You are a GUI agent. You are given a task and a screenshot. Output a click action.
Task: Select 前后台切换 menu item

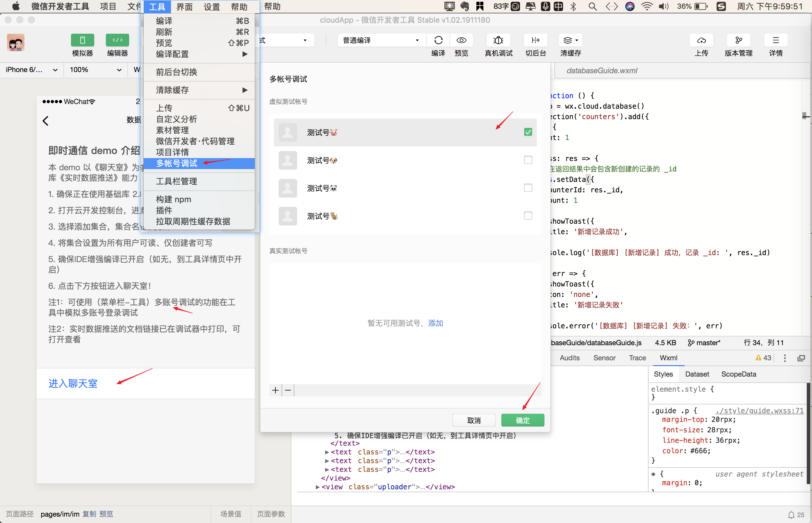click(x=199, y=72)
